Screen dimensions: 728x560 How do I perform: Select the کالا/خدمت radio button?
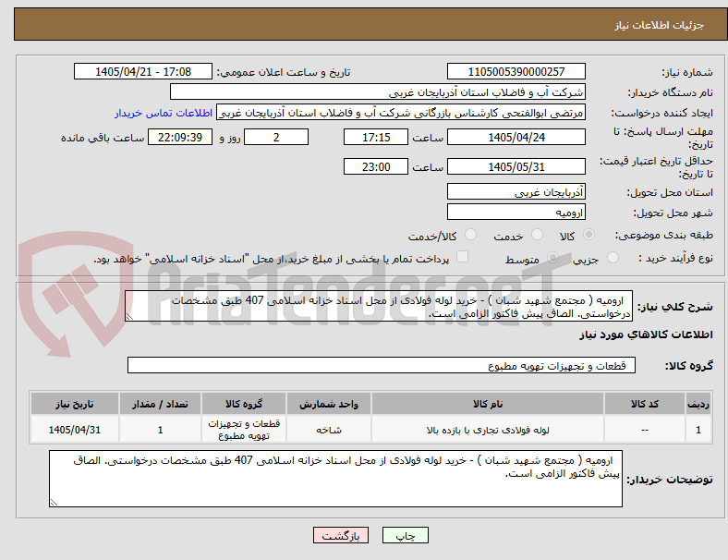(471, 235)
